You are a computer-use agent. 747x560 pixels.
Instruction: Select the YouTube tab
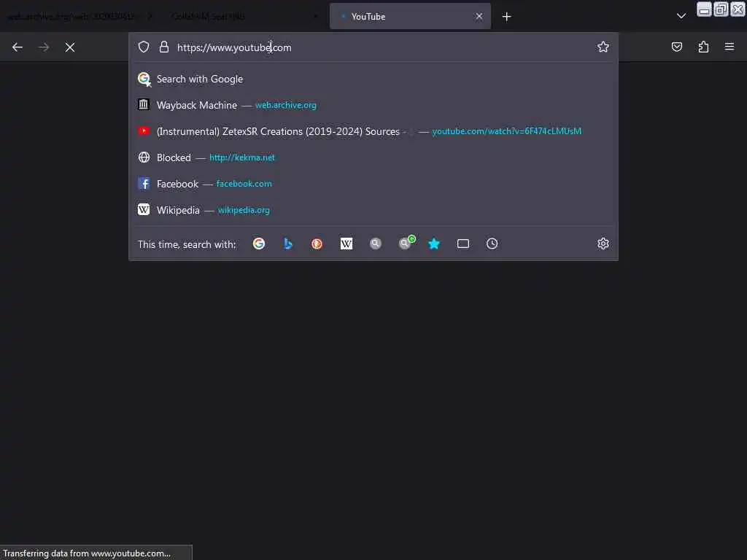410,16
